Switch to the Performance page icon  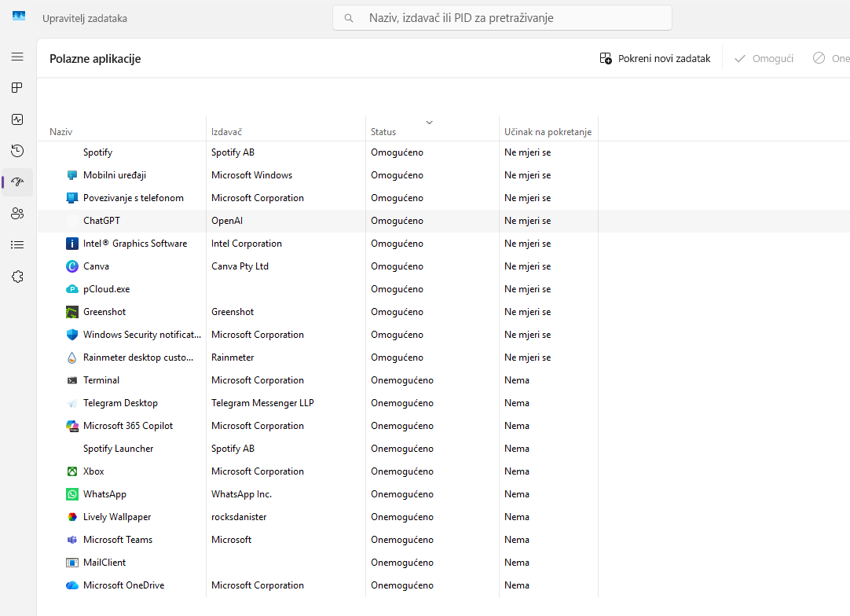point(17,119)
